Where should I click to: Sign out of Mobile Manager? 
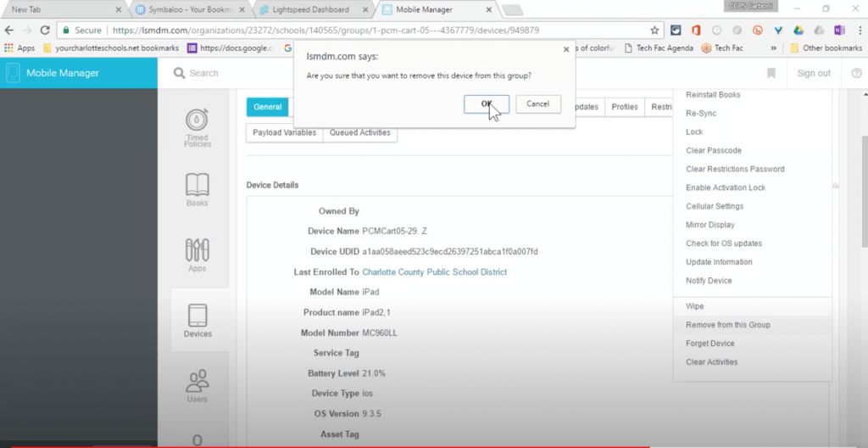814,73
